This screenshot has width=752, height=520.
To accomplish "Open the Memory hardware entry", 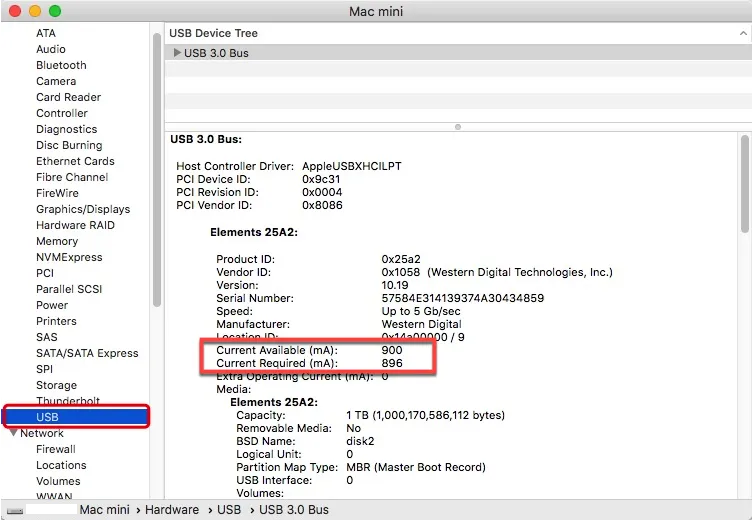I will click(x=57, y=241).
